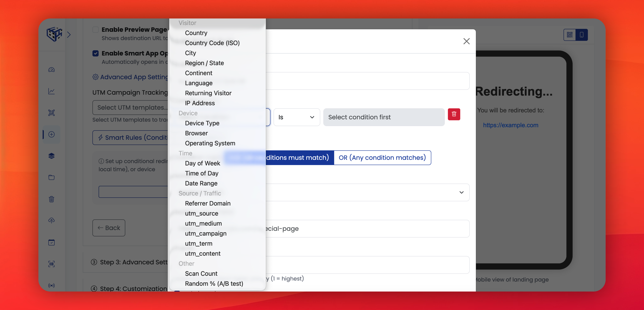This screenshot has width=644, height=310.
Task: Click the URL field ending in 'ecial-page'
Action: point(368,229)
